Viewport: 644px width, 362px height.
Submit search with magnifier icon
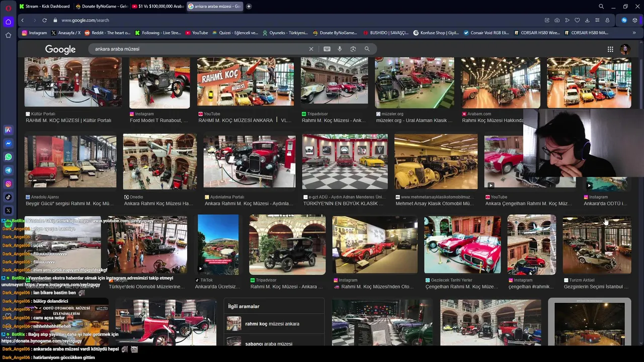[x=367, y=49]
